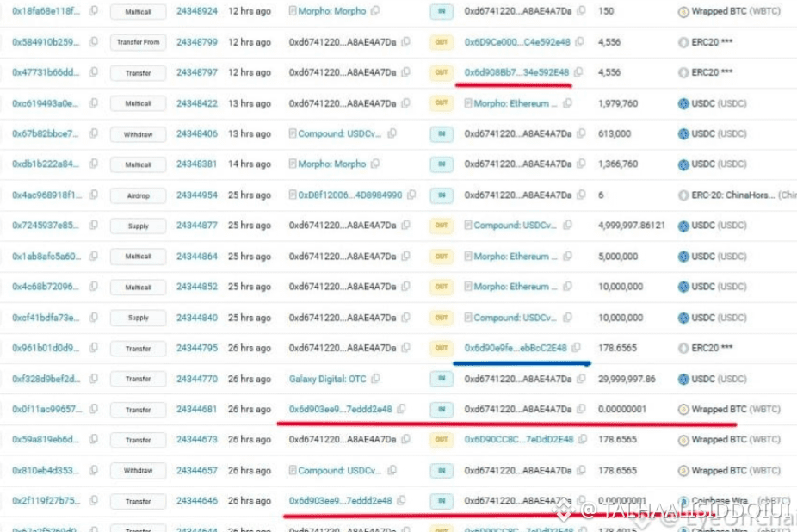Open address 0x6d90e9fe...ebBcC2E48

coord(516,348)
